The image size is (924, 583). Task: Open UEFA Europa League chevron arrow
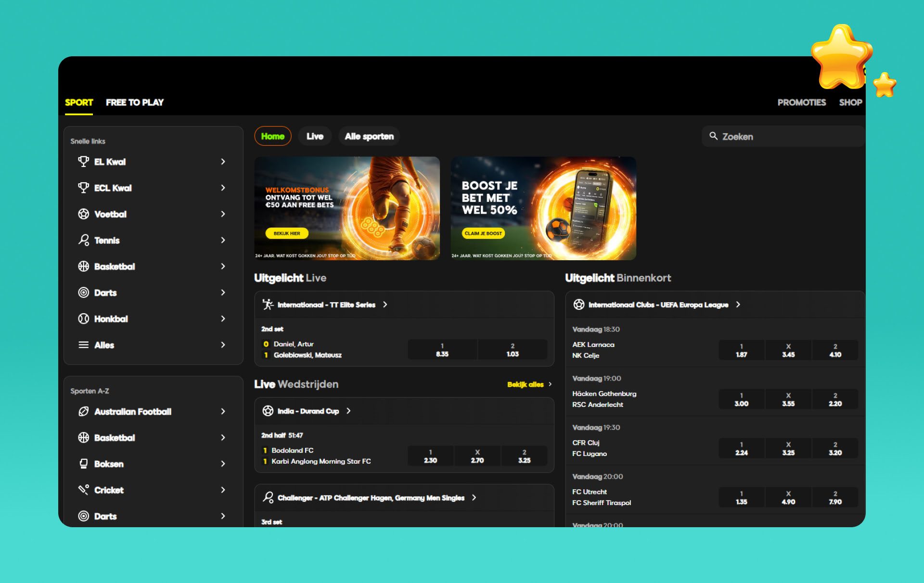tap(738, 304)
